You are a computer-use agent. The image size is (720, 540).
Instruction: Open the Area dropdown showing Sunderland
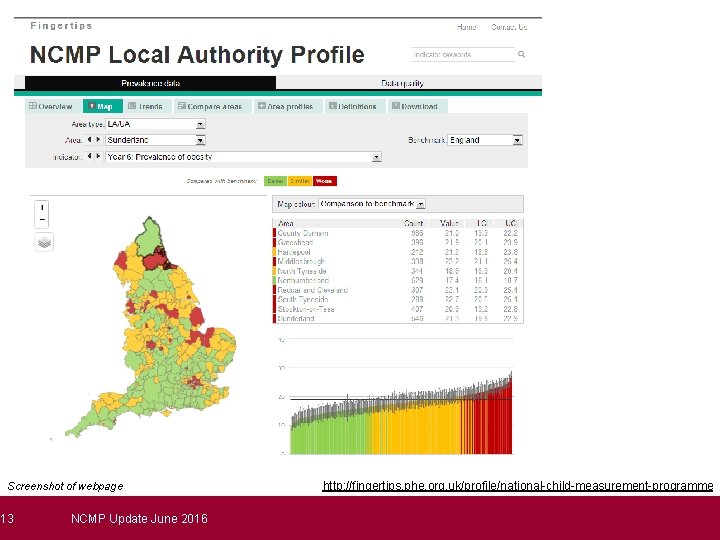pyautogui.click(x=155, y=140)
